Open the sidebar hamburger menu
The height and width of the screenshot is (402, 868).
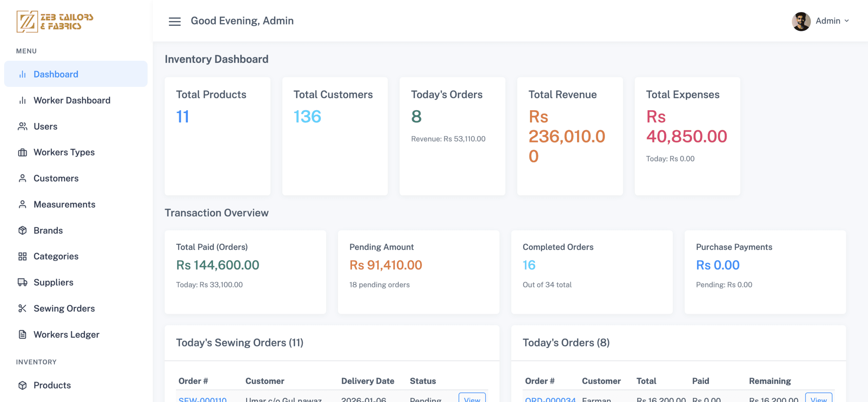coord(174,21)
